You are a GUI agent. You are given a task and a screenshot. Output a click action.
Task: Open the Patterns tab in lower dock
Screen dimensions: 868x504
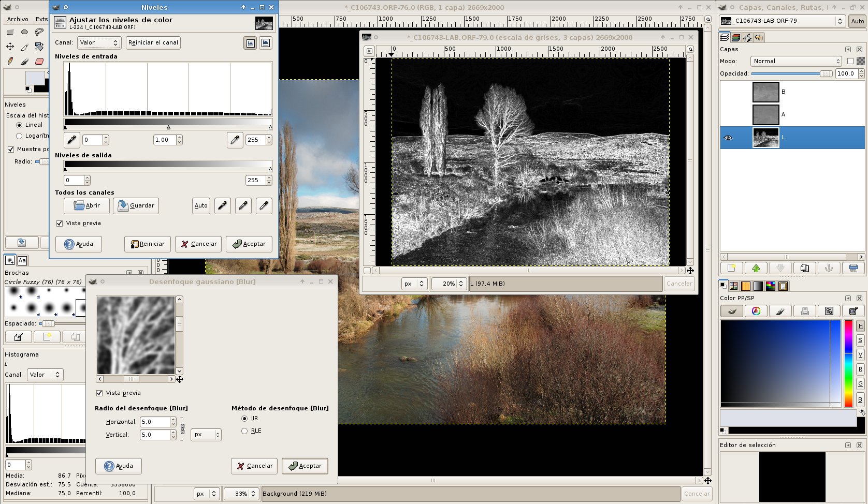point(746,286)
